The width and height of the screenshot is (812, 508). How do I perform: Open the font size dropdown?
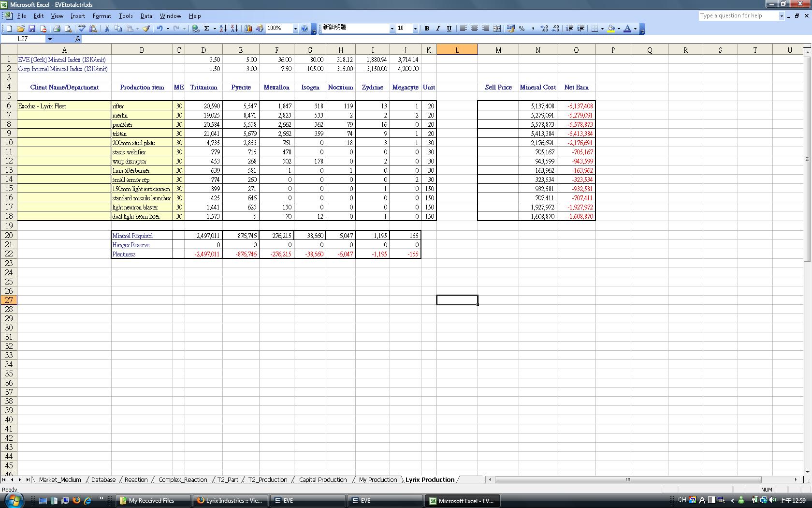click(x=415, y=29)
